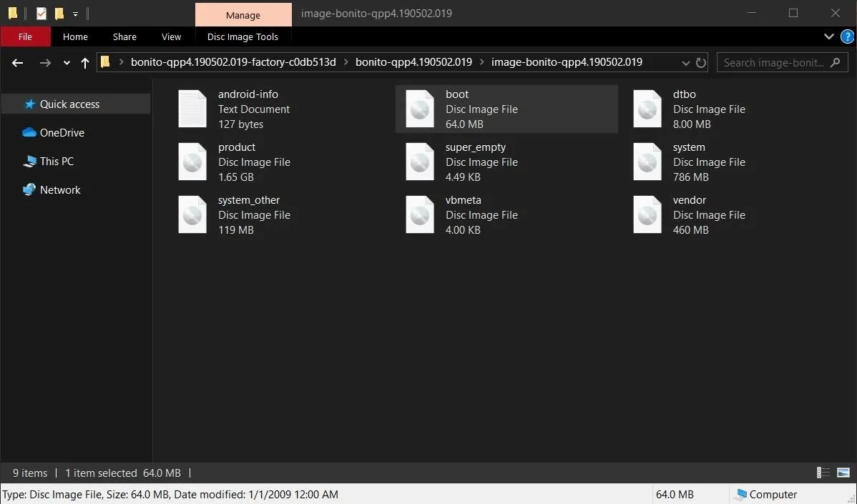857x504 pixels.
Task: Click the Network icon in sidebar
Action: (29, 189)
